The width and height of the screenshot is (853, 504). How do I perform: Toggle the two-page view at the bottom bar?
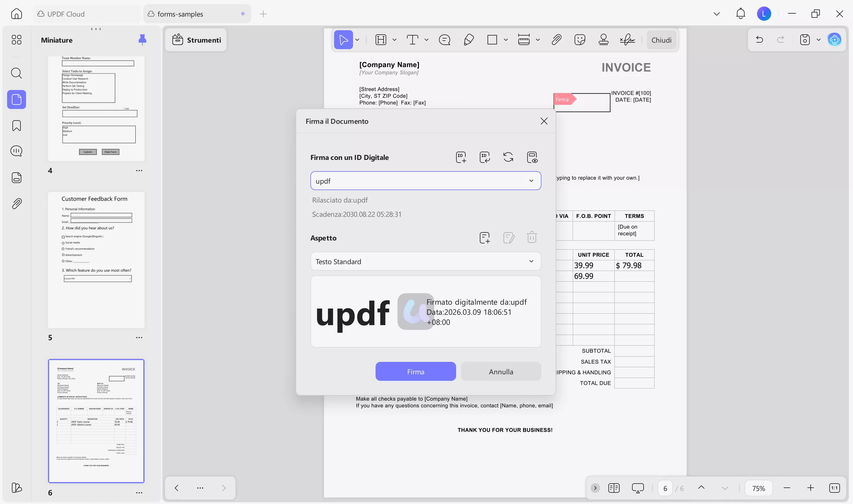coord(614,488)
